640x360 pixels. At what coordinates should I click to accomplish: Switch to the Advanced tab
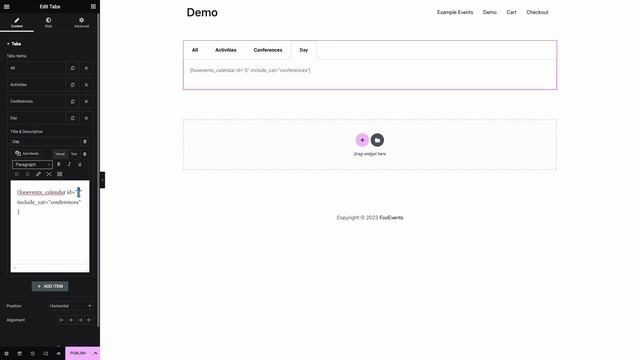tap(81, 22)
